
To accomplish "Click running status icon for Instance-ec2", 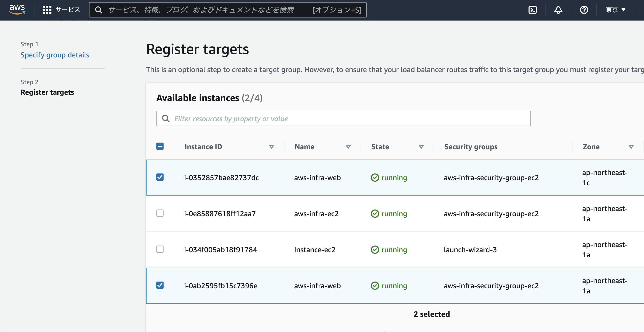I will pos(375,250).
